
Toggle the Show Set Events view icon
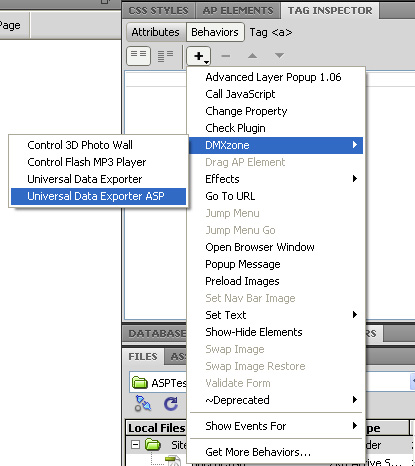[138, 56]
